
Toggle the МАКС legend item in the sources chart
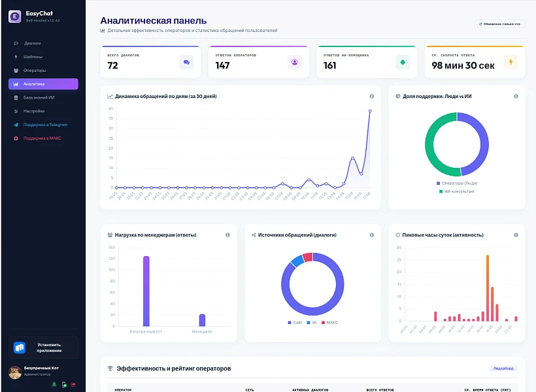329,323
